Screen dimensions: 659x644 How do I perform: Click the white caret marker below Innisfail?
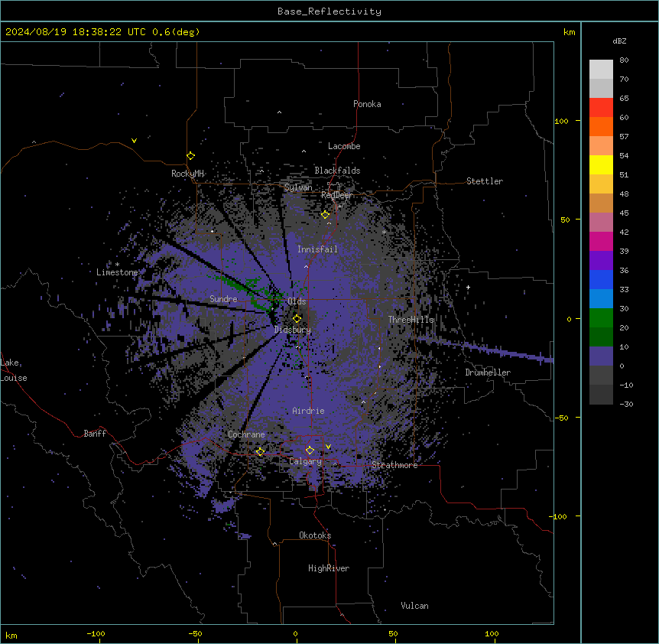click(x=306, y=267)
